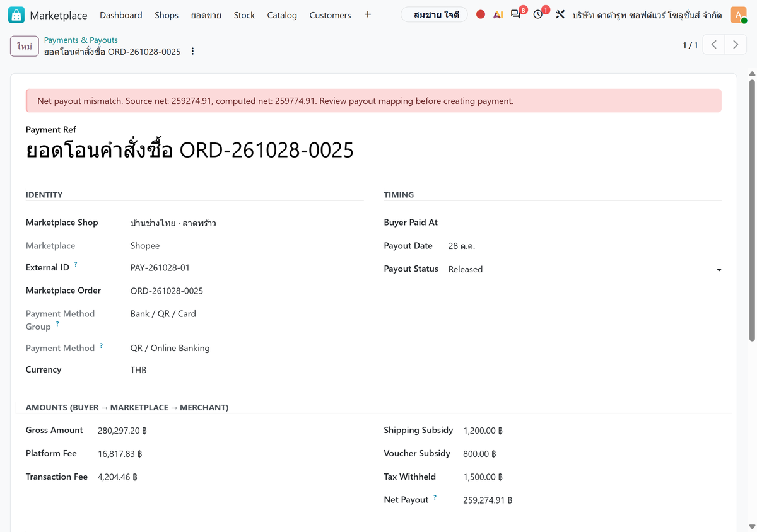Open the Catalog menu
Viewport: 757px width, 532px height.
[x=282, y=15]
